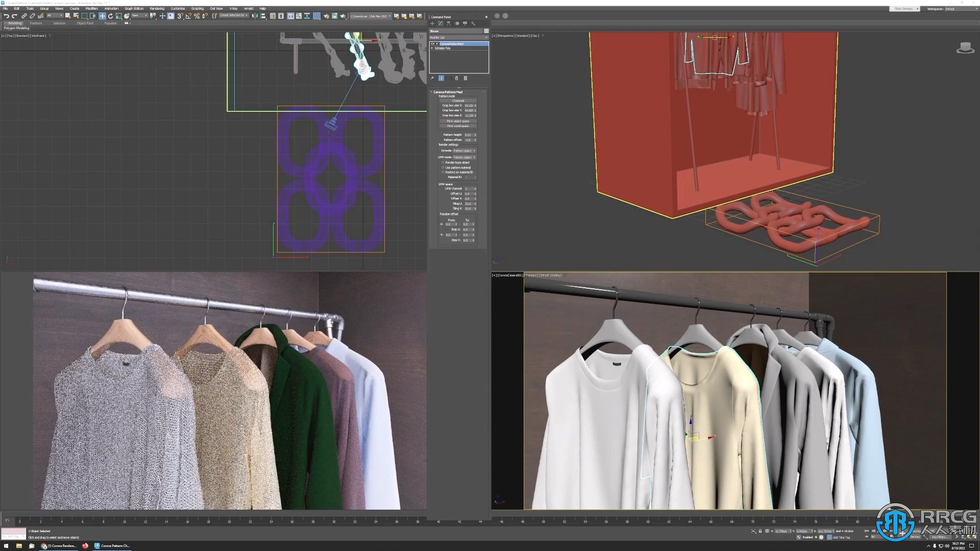This screenshot has width=980, height=551.
Task: Select the Scale transform tool
Action: [118, 16]
